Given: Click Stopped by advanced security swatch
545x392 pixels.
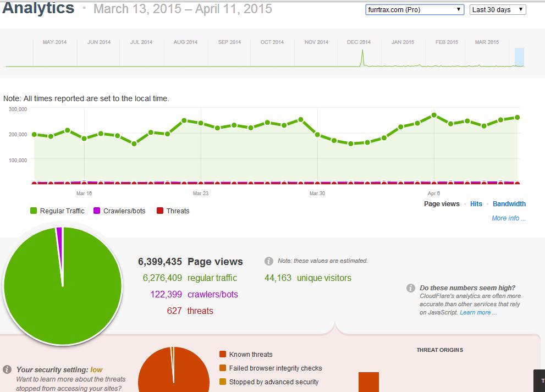Looking at the screenshot, I should [x=223, y=382].
